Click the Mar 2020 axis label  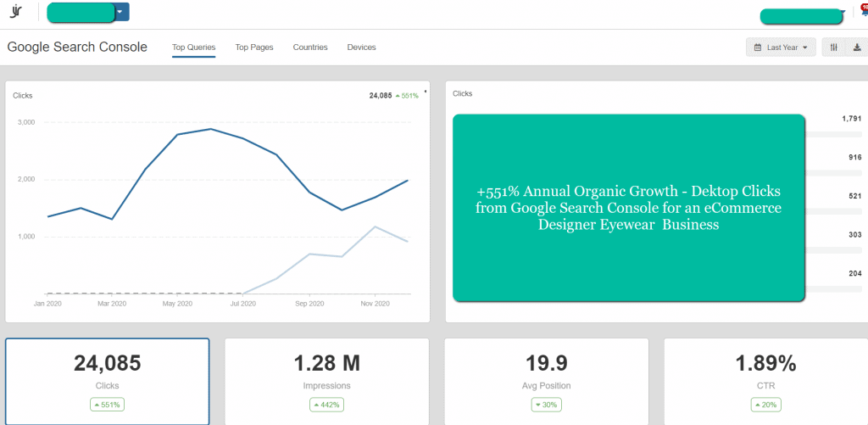113,304
